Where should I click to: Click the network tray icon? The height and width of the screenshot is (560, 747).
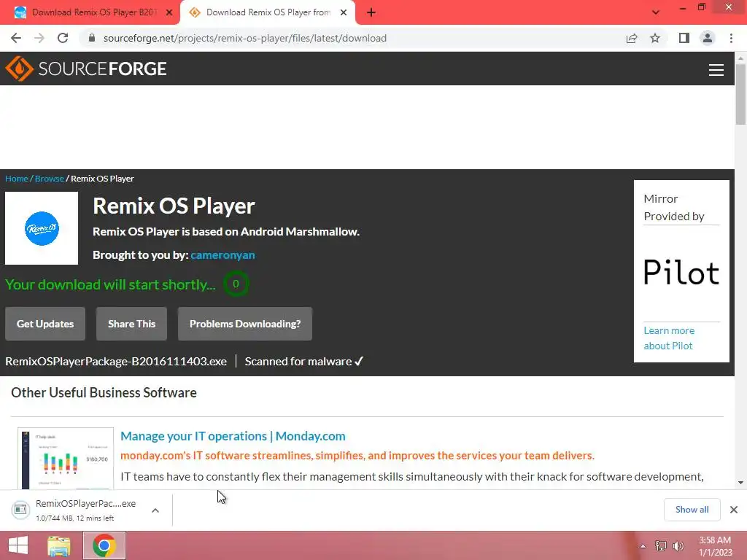(x=661, y=546)
